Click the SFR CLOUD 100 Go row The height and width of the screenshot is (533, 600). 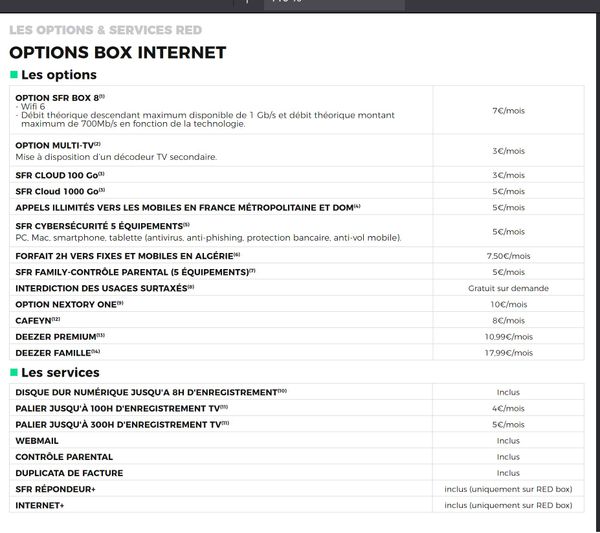[x=60, y=175]
